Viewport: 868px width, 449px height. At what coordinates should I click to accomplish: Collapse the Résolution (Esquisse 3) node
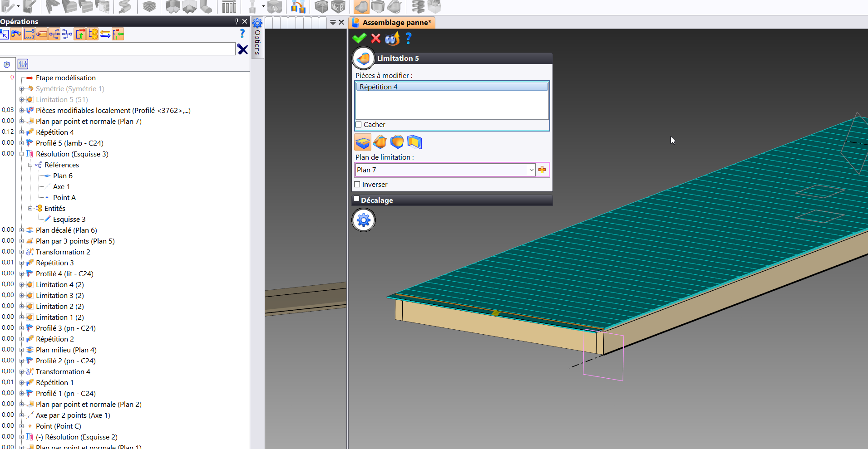[21, 154]
